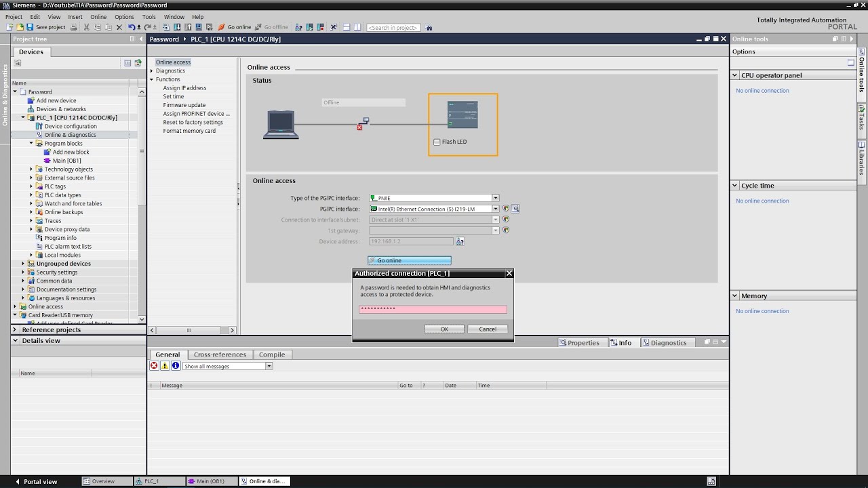Collapse the Program blocks folder
Viewport: 868px width, 488px height.
pos(31,143)
